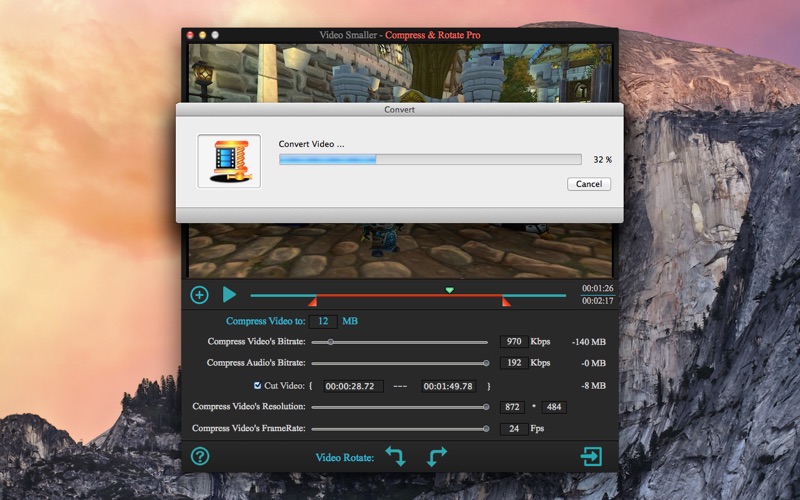Click the cut start time 00:00:28.72 field
This screenshot has height=500, width=800.
(x=353, y=386)
